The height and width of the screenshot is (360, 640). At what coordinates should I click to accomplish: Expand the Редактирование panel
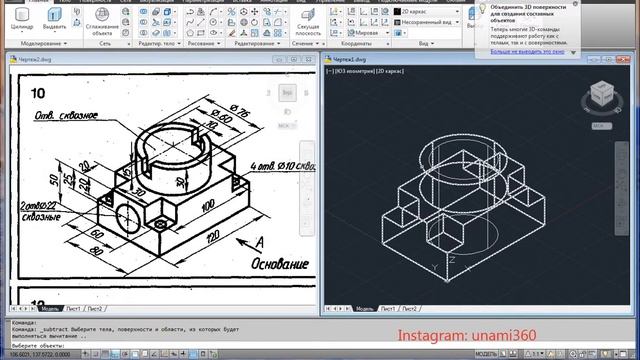coord(257,43)
